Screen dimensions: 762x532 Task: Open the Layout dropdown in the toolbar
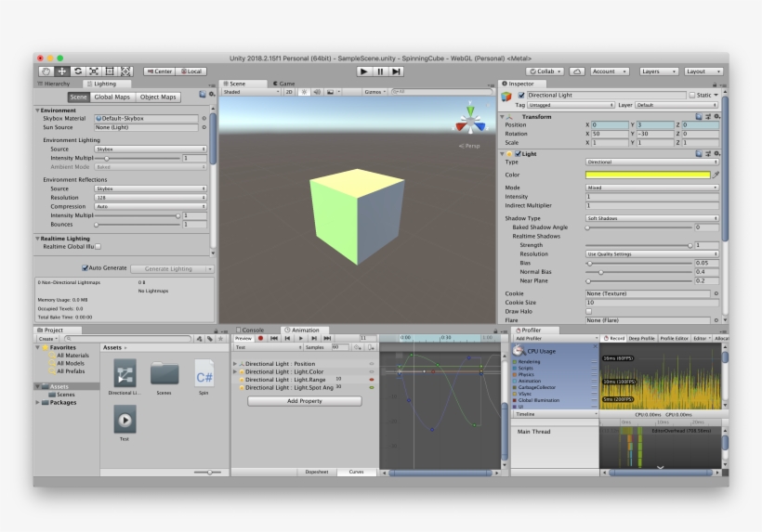point(702,71)
